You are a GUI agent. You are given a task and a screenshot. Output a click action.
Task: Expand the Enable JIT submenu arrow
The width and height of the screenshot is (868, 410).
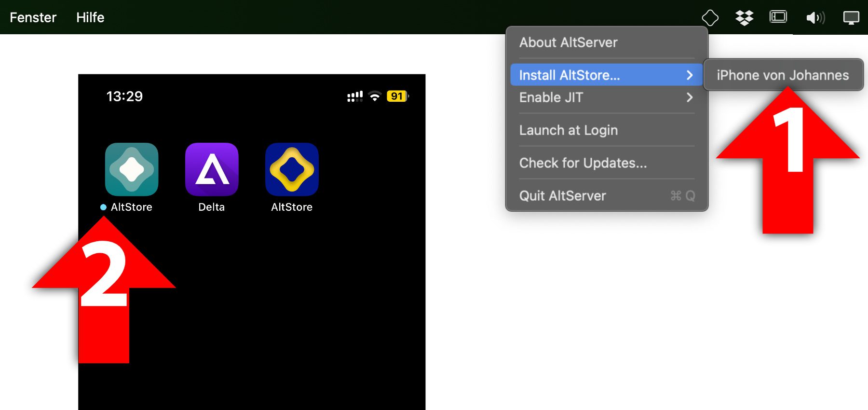[689, 97]
